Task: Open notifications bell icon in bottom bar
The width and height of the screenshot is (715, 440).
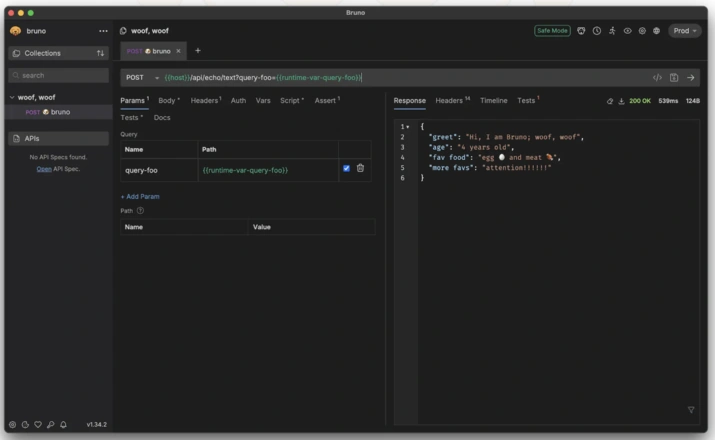Action: tap(63, 424)
